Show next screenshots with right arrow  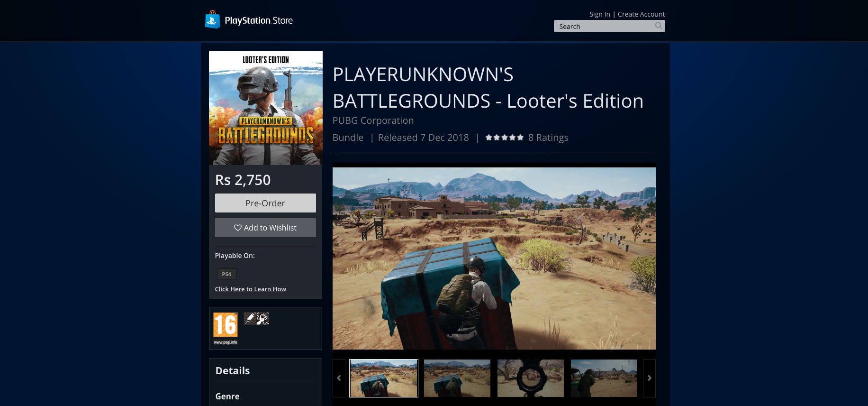click(649, 378)
